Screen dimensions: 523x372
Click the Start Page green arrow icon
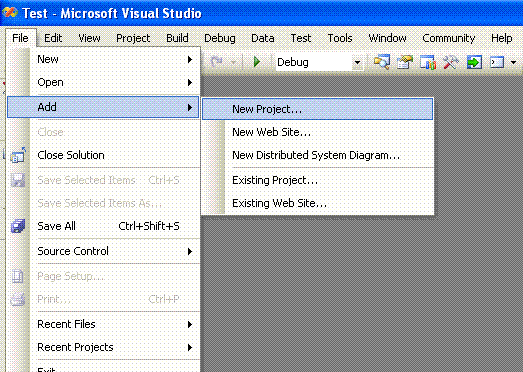(474, 62)
